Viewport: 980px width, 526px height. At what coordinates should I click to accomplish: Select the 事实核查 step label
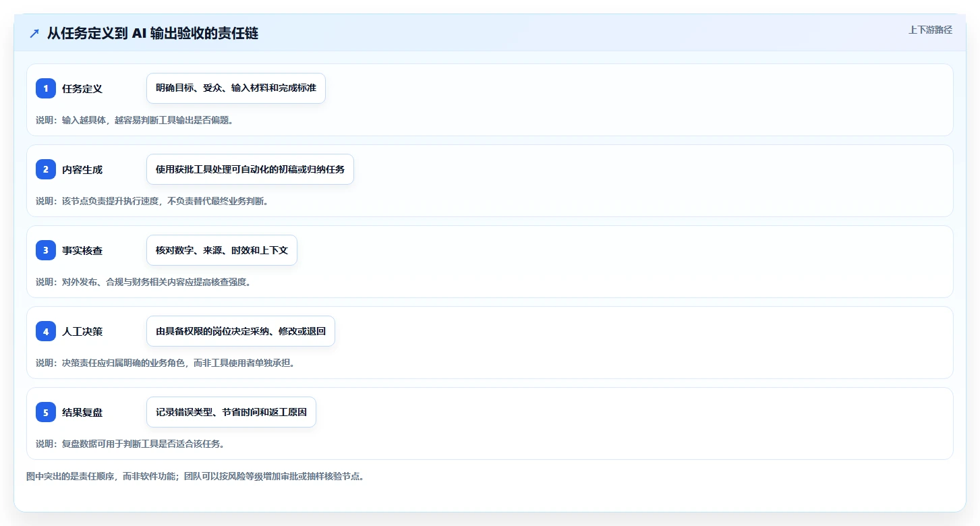pos(82,250)
